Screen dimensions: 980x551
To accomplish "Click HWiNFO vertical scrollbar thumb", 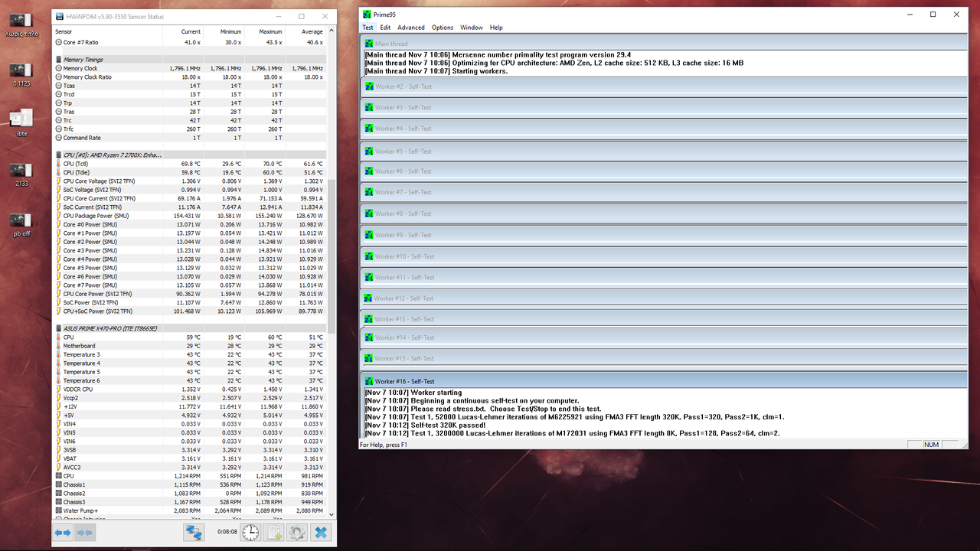I will 332,256.
